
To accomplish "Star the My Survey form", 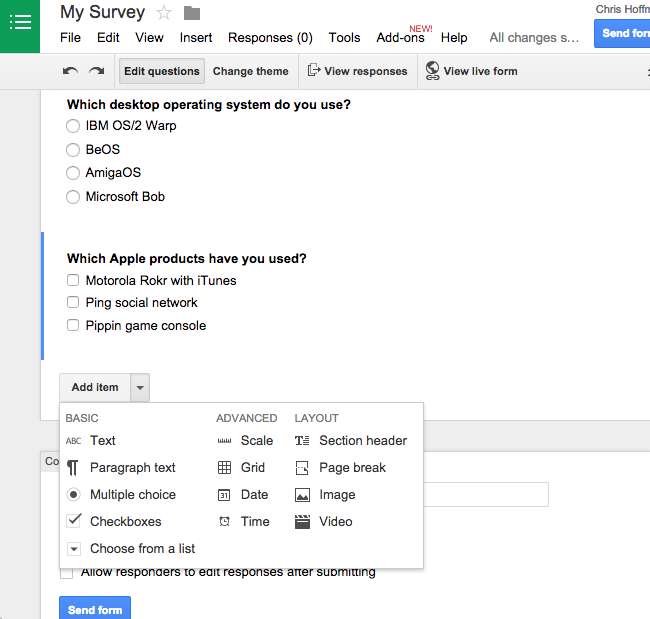I will [x=164, y=13].
